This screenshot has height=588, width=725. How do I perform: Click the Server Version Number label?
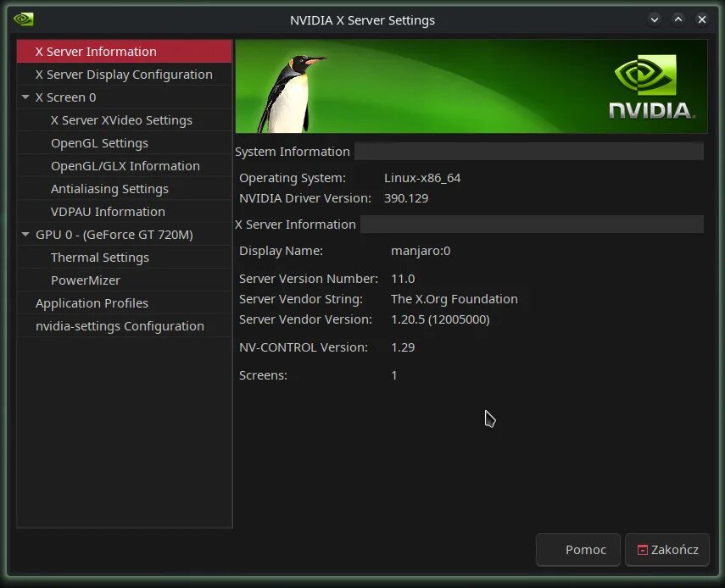tap(309, 279)
